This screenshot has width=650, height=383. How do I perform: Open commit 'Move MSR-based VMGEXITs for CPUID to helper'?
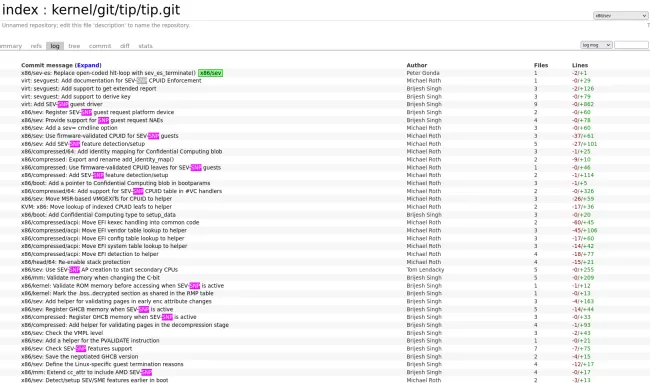click(x=96, y=199)
